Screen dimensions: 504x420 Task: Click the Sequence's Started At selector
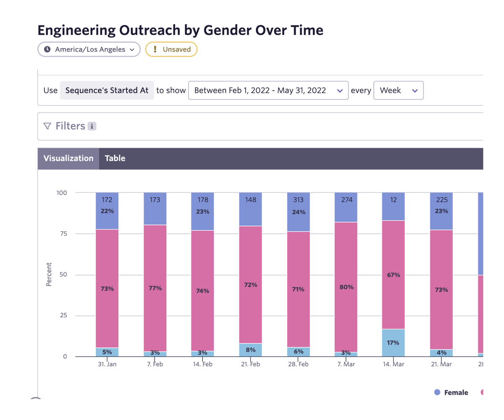pyautogui.click(x=107, y=90)
